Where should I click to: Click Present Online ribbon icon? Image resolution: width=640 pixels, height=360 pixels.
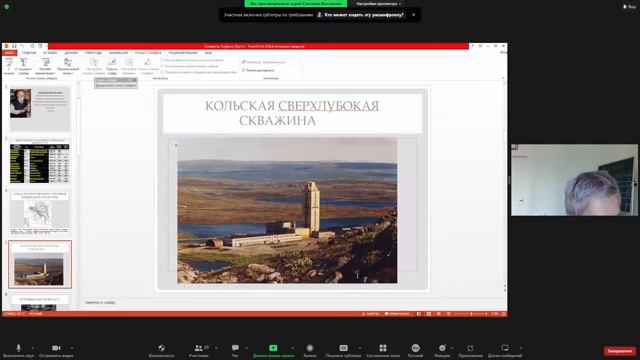click(x=45, y=62)
